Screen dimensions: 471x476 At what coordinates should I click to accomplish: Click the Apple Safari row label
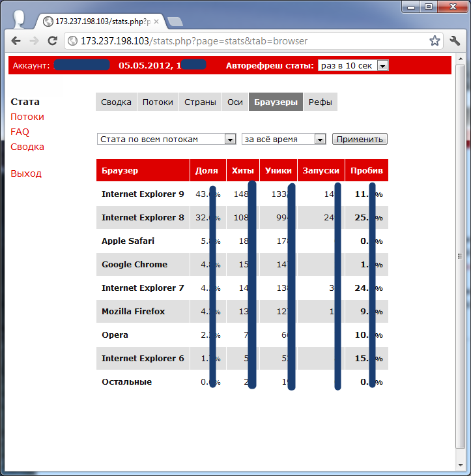tap(128, 241)
